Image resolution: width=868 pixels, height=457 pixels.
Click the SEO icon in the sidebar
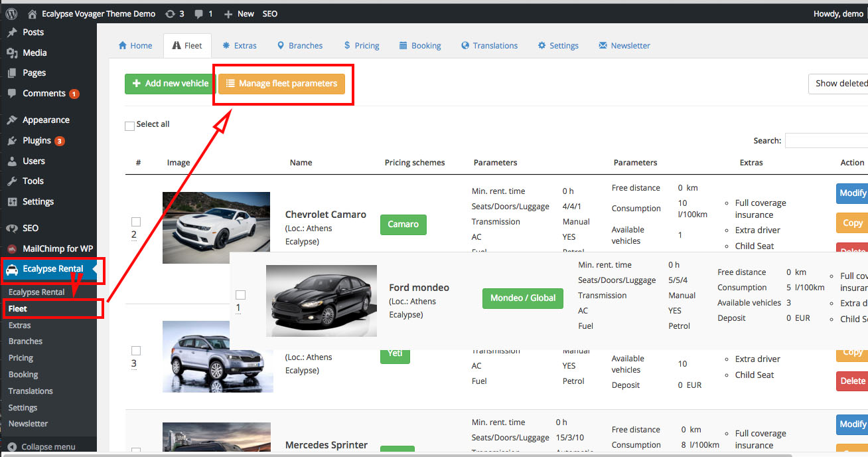pos(12,228)
